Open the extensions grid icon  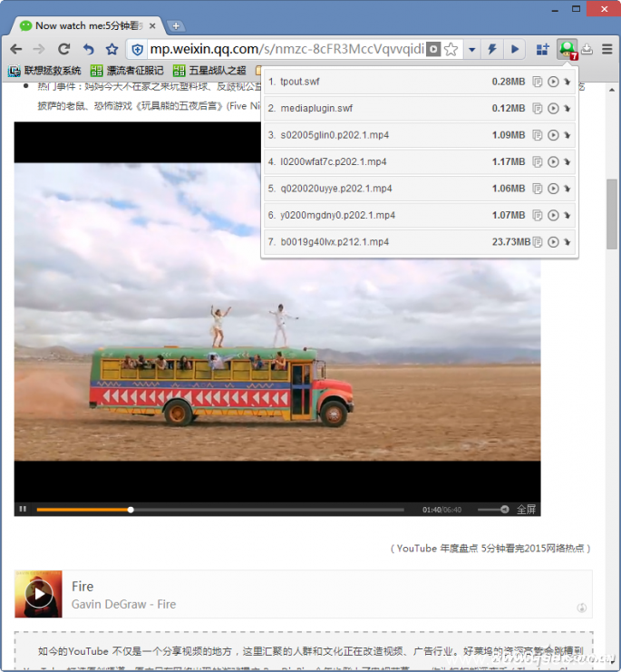[543, 49]
